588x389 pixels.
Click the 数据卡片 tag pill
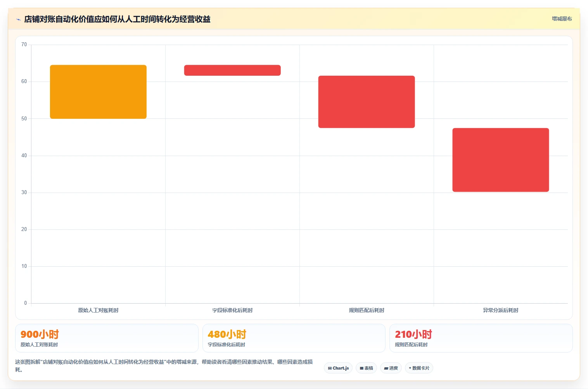coord(419,368)
